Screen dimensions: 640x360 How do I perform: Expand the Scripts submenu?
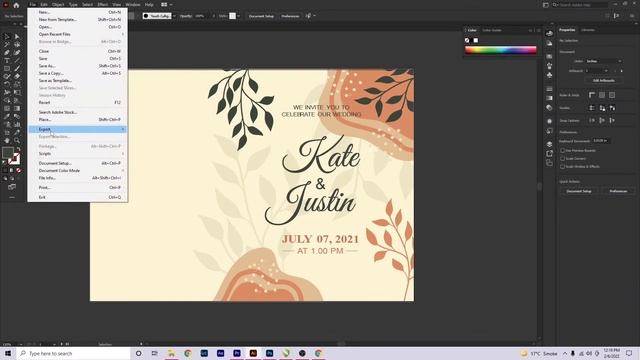[x=78, y=153]
